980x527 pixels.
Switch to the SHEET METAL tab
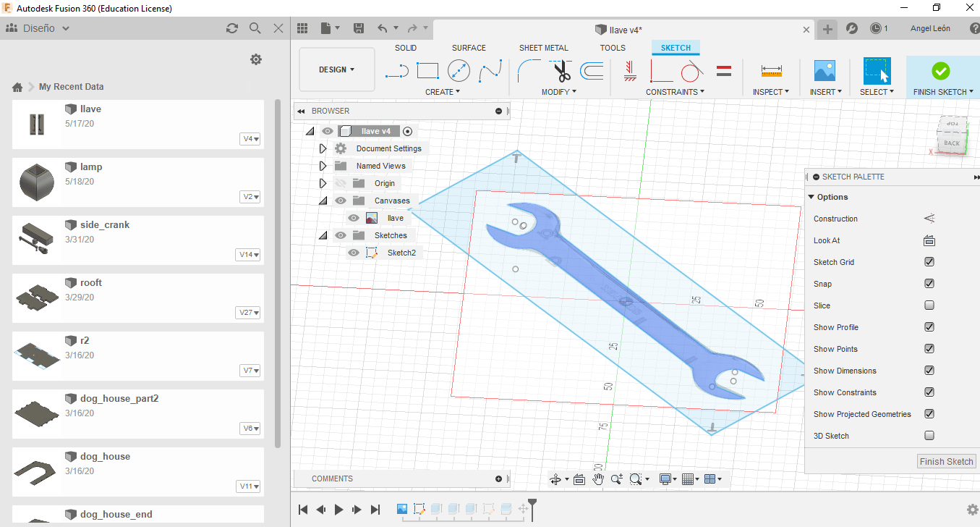click(x=543, y=48)
